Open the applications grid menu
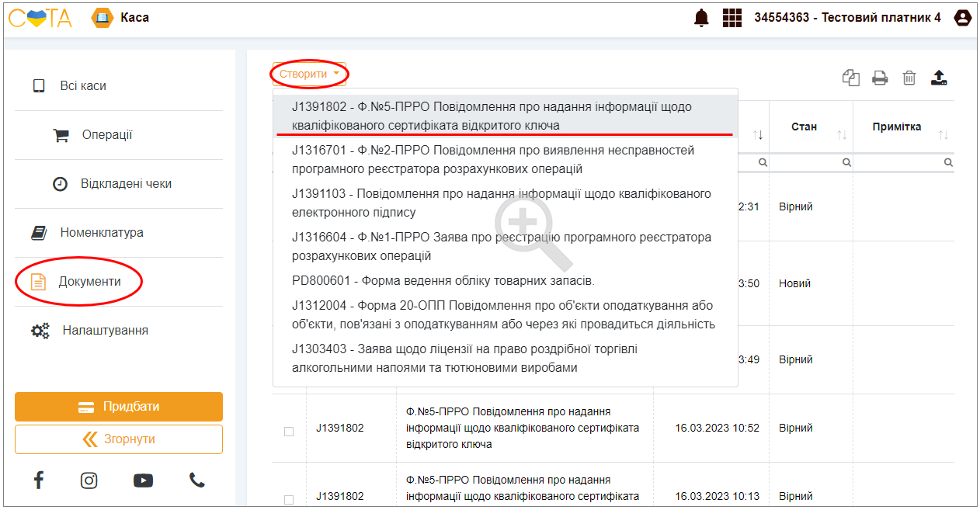980x510 pixels. click(x=732, y=17)
